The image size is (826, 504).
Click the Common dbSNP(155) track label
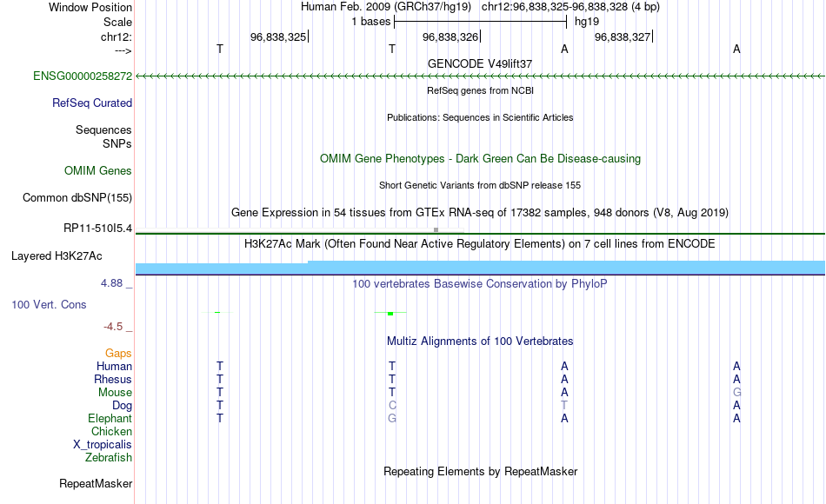[x=77, y=197]
